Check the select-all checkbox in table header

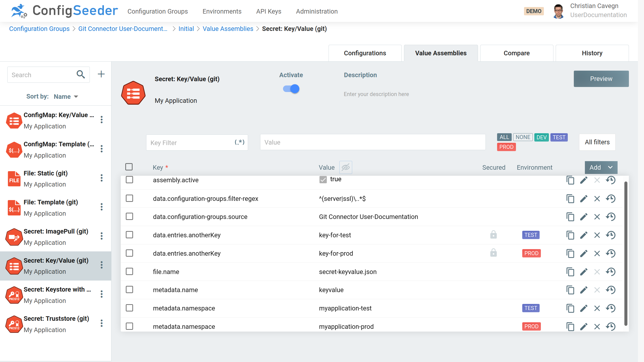tap(129, 167)
